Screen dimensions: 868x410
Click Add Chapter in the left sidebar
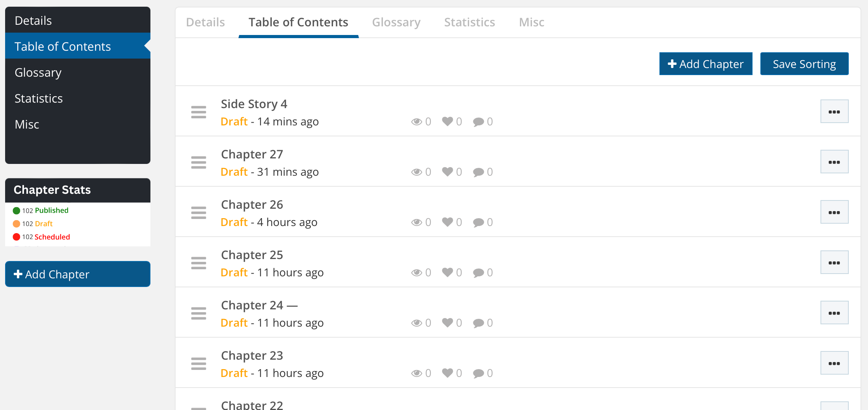[x=77, y=274]
